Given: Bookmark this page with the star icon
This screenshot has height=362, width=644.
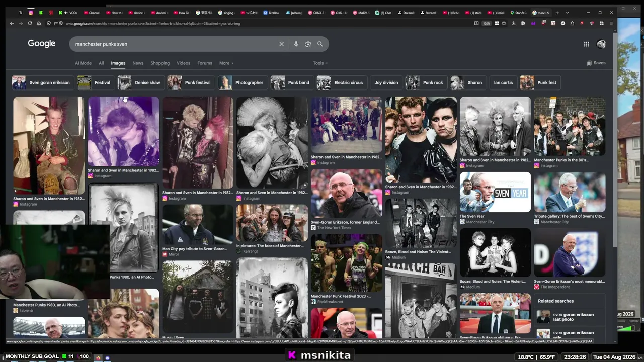Looking at the screenshot, I should (x=504, y=23).
